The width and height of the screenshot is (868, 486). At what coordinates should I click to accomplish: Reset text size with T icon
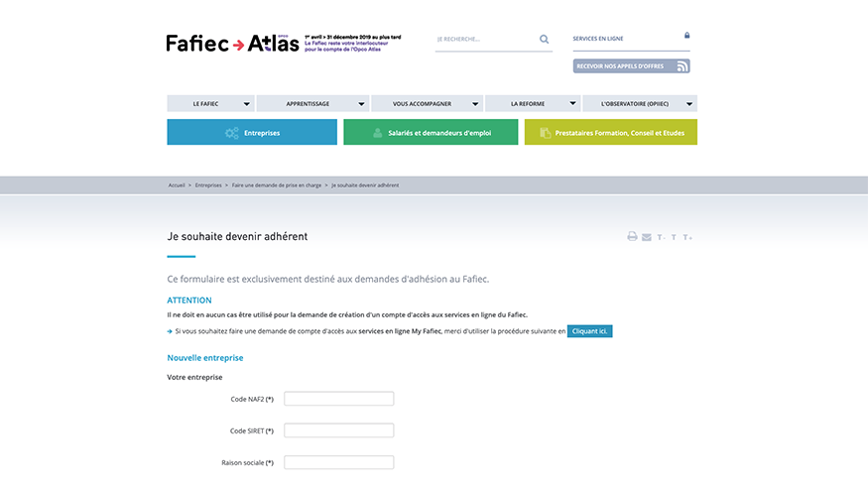pos(674,237)
